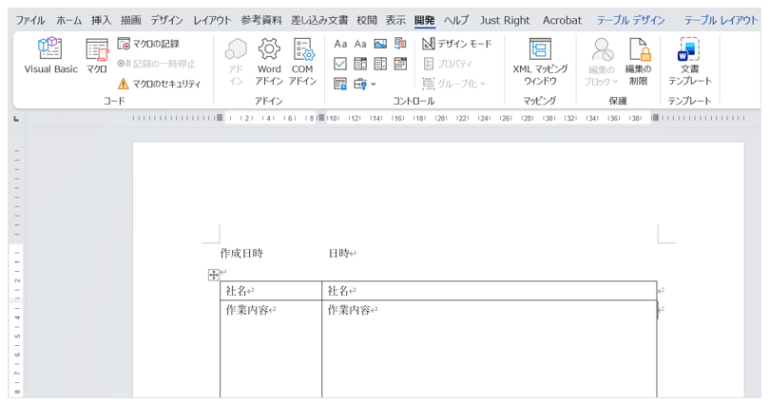This screenshot has height=404, width=770.
Task: Open the マクロ (Macros) dialog
Action: point(97,56)
